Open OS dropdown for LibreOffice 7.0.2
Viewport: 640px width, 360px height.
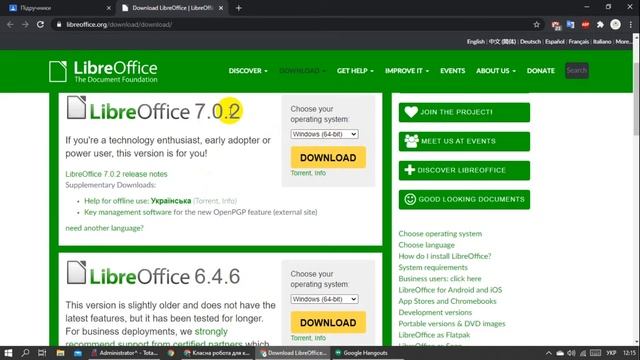tap(324, 134)
